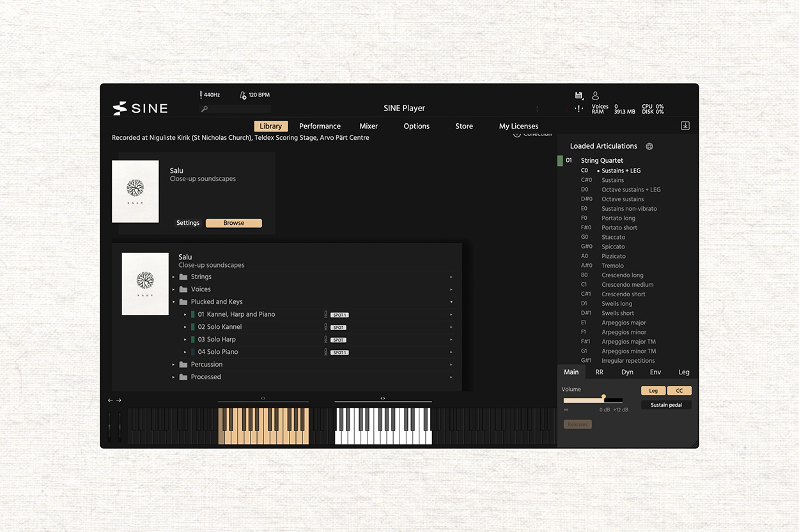Click the MIDI panic icon
799x532 pixels.
pyautogui.click(x=578, y=108)
